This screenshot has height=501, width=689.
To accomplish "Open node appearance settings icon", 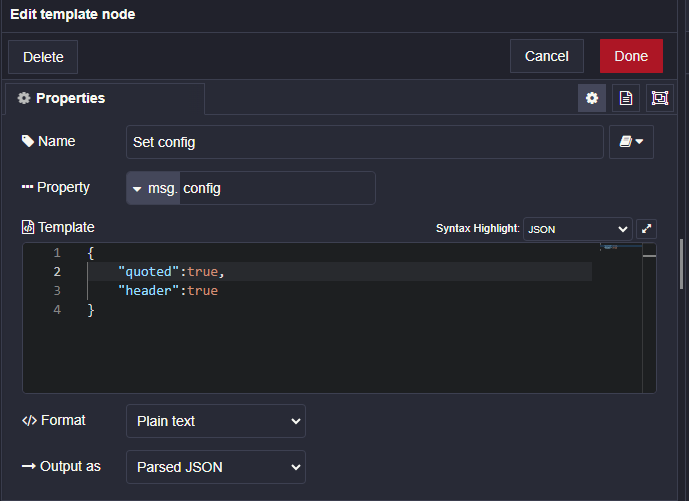I will [660, 98].
